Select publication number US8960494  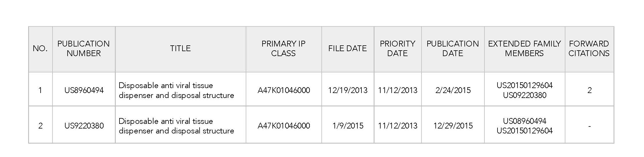point(84,90)
